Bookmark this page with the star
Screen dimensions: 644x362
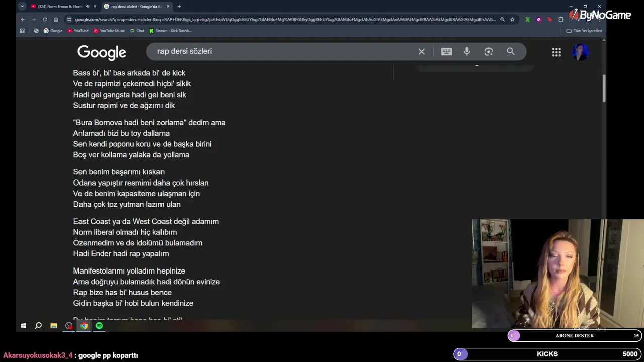[x=512, y=19]
